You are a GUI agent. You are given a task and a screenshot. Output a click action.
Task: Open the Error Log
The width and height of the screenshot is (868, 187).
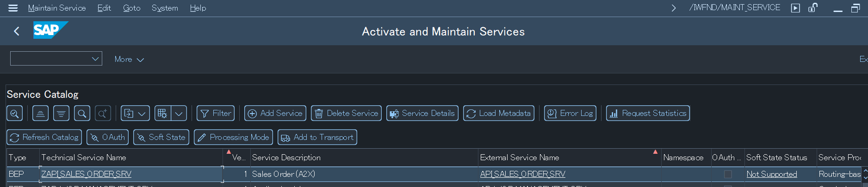click(570, 113)
